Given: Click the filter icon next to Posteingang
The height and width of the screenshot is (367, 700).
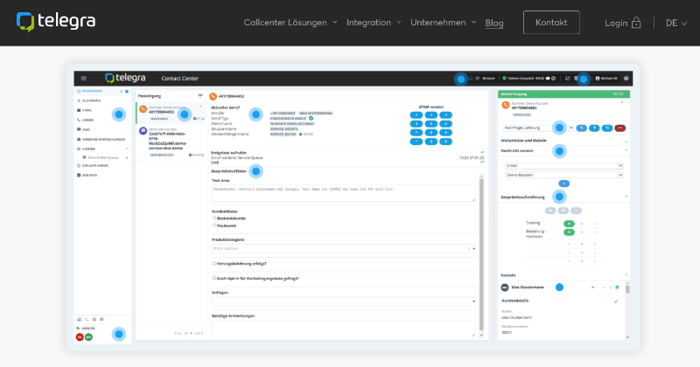Looking at the screenshot, I should coord(200,96).
